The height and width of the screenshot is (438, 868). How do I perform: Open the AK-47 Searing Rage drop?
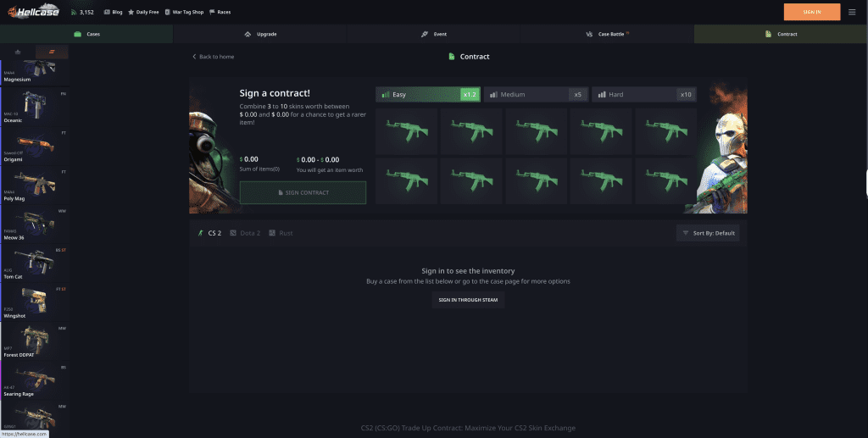(x=35, y=381)
